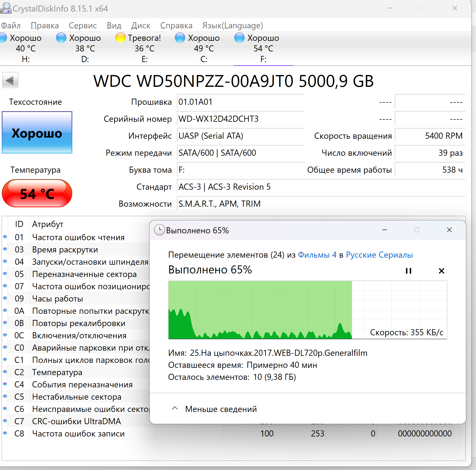Open the Сервис menu
Viewport: 476px width, 470px height.
pos(83,25)
